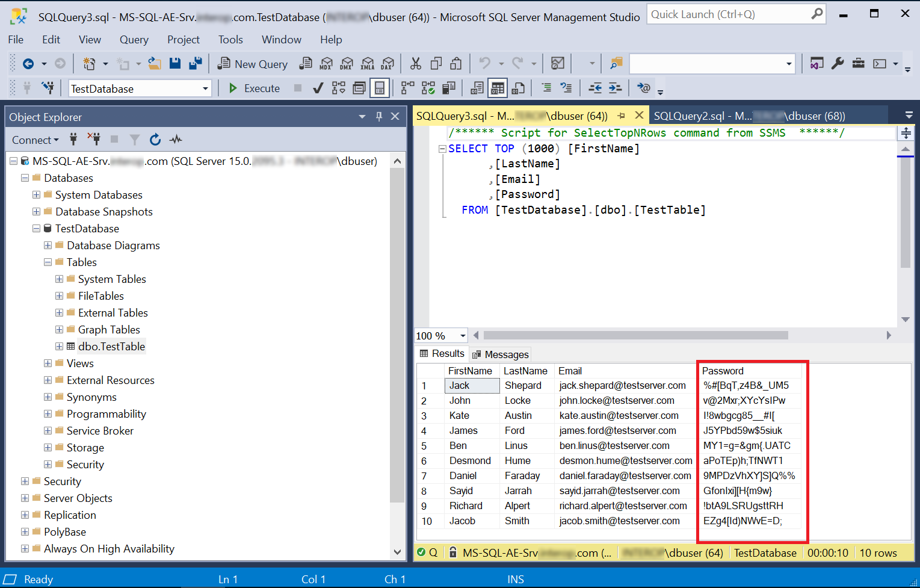The width and height of the screenshot is (920, 588).
Task: Open Database Engine Query icon
Action: 306,64
